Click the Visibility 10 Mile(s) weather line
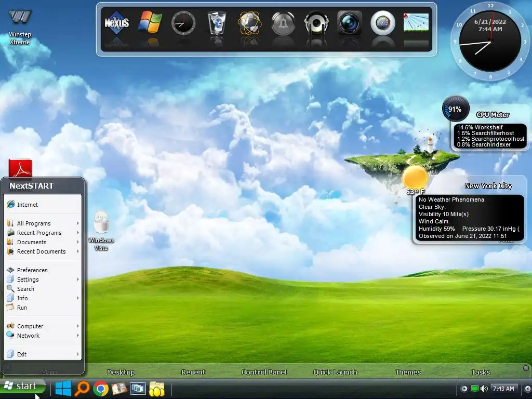 tap(444, 214)
